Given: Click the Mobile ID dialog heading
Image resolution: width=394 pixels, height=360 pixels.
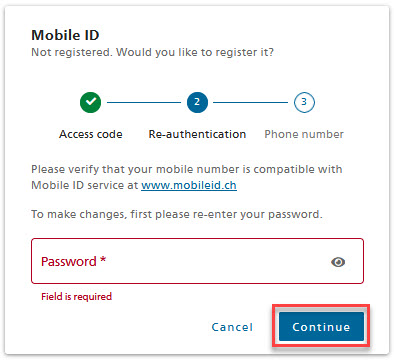Looking at the screenshot, I should tap(65, 35).
